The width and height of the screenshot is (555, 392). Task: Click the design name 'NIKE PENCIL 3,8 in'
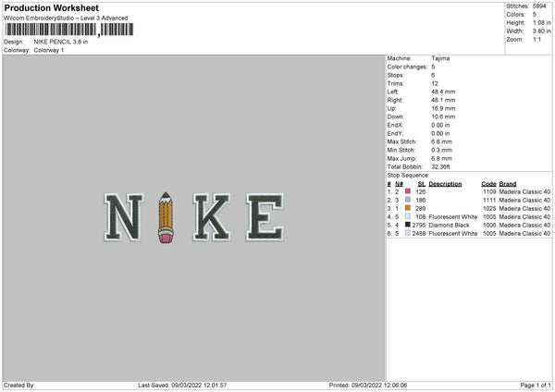[61, 42]
